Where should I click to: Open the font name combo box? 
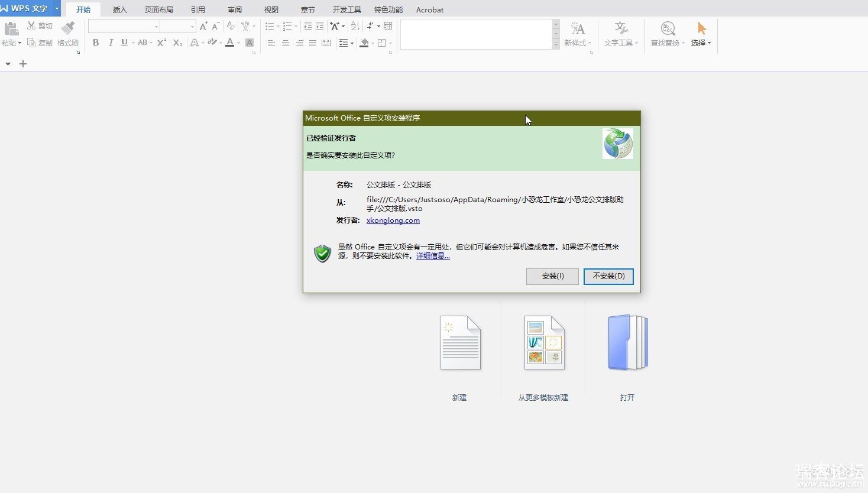[124, 26]
